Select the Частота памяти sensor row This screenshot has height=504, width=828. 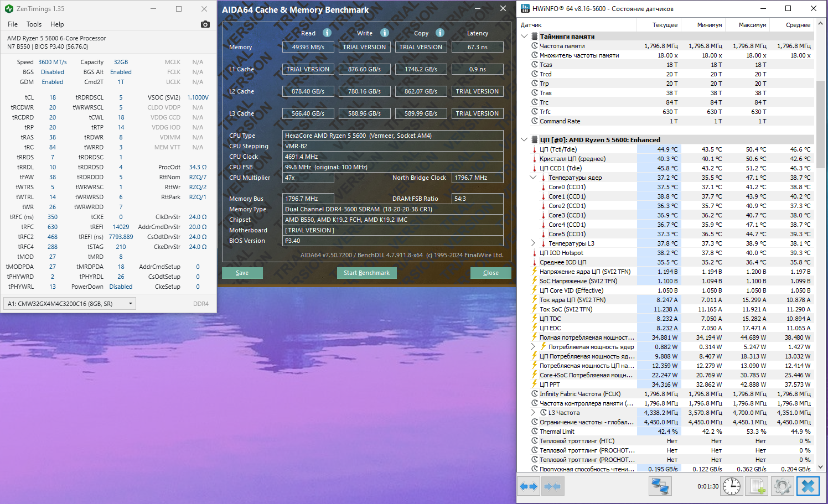point(666,46)
